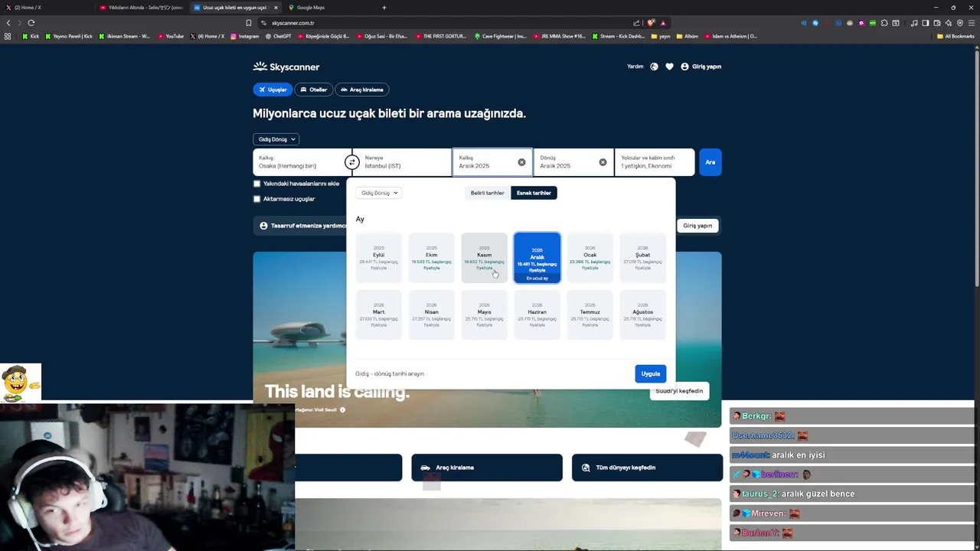Select Belirli tarihler tab
The height and width of the screenshot is (551, 980).
tap(488, 193)
